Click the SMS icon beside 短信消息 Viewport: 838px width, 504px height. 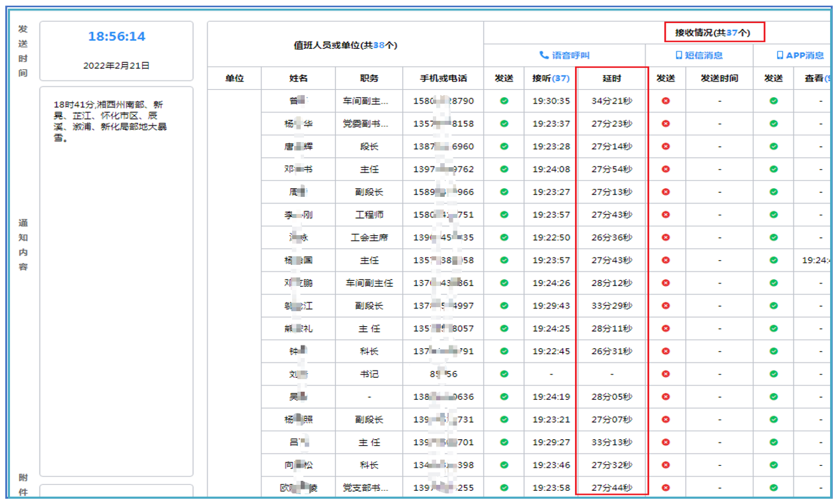(x=678, y=55)
